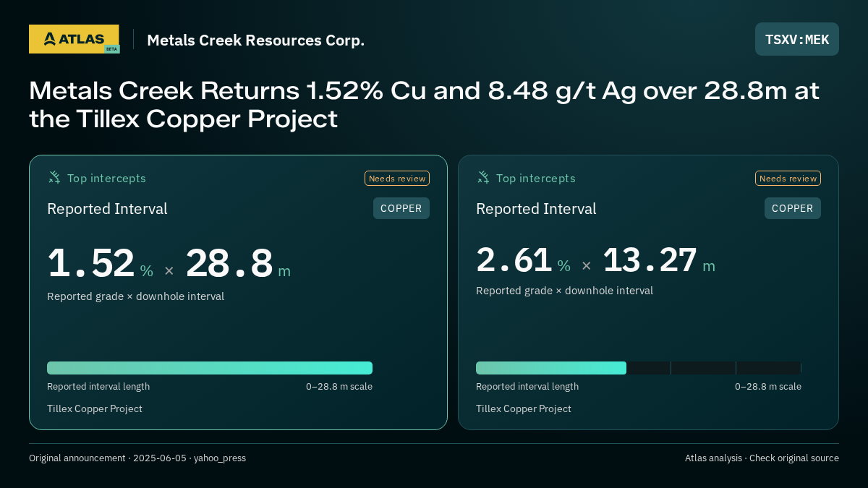
Task: Click the COPPER tag on the 13.27 m card
Action: pos(793,208)
